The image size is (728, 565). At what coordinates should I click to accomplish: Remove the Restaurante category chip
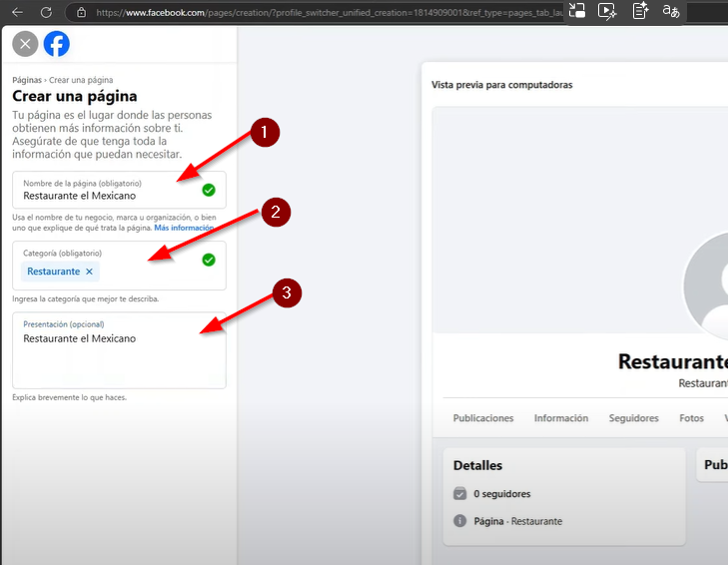click(89, 272)
